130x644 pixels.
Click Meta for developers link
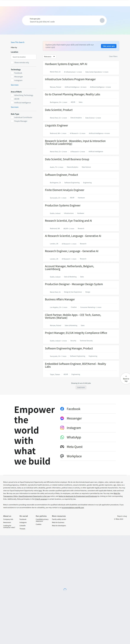pos(59,526)
